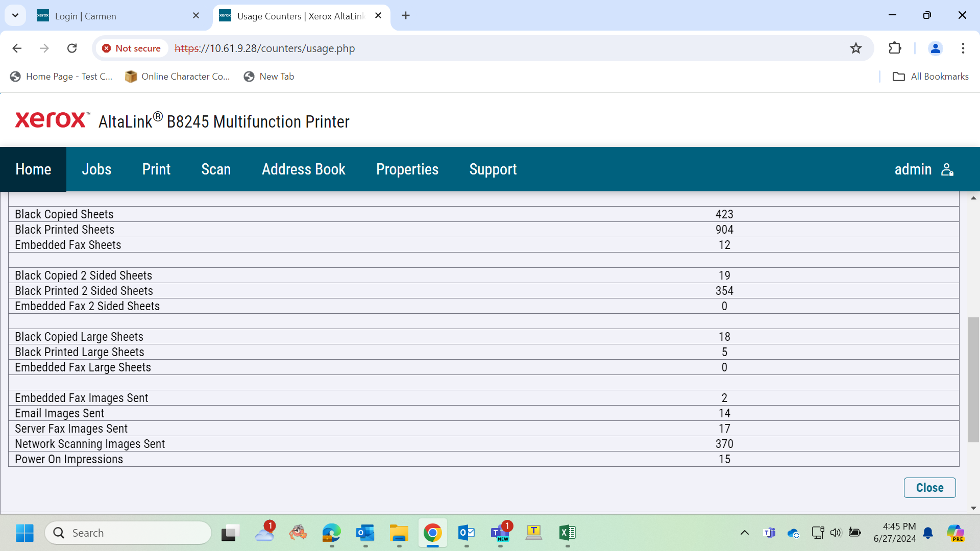Viewport: 980px width, 551px height.
Task: Click the admin user account icon
Action: click(x=947, y=169)
